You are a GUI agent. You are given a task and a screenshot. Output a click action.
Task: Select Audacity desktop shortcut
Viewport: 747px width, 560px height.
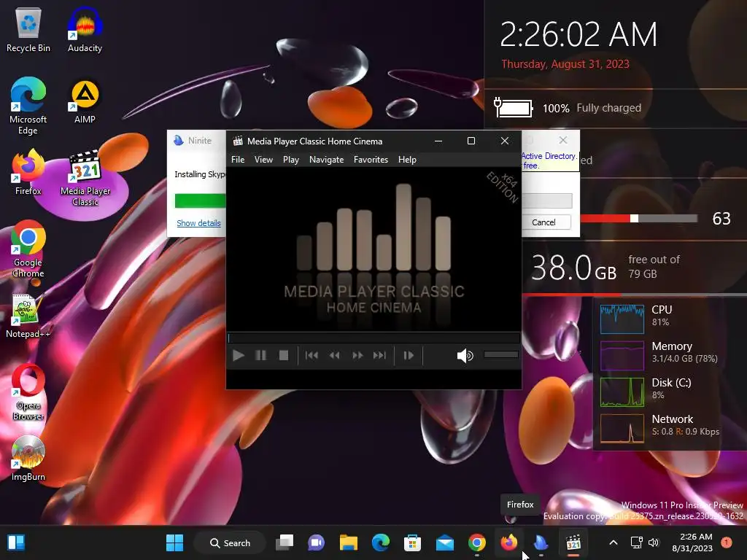tap(85, 31)
